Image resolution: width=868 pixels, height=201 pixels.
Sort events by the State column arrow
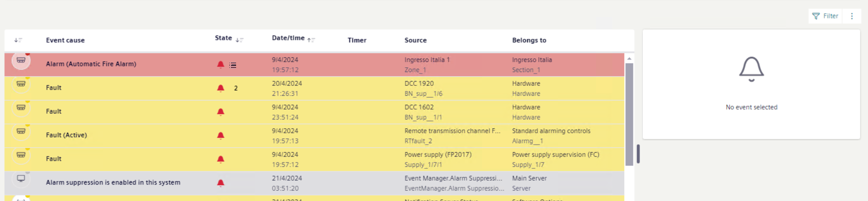coord(239,40)
